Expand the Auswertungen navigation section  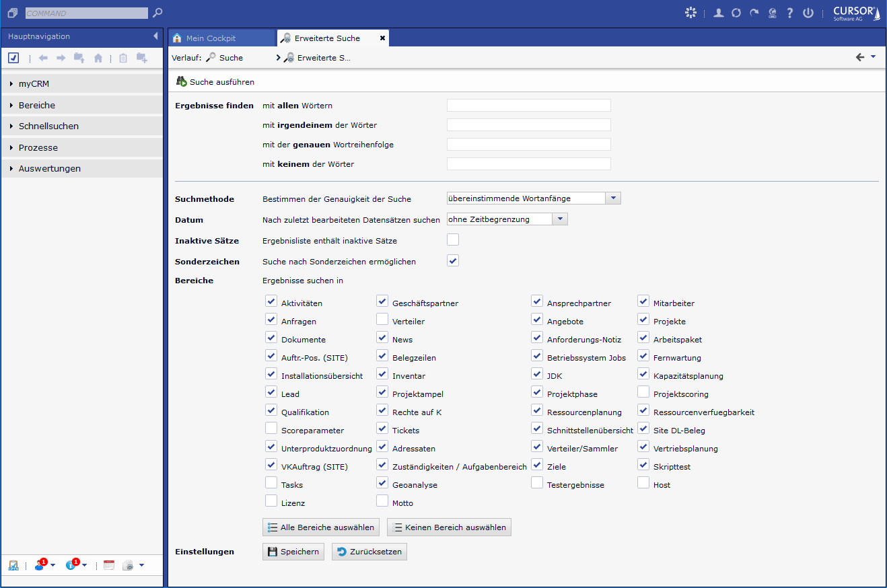pos(49,169)
